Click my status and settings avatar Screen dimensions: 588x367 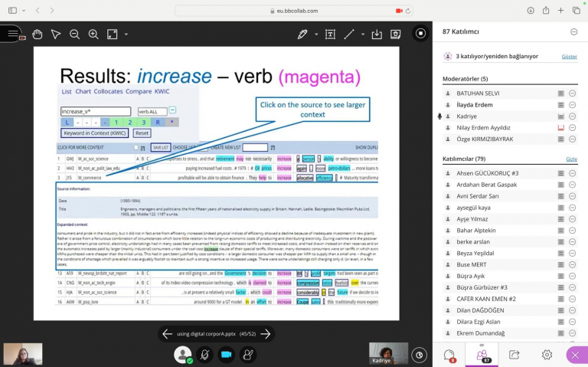183,354
